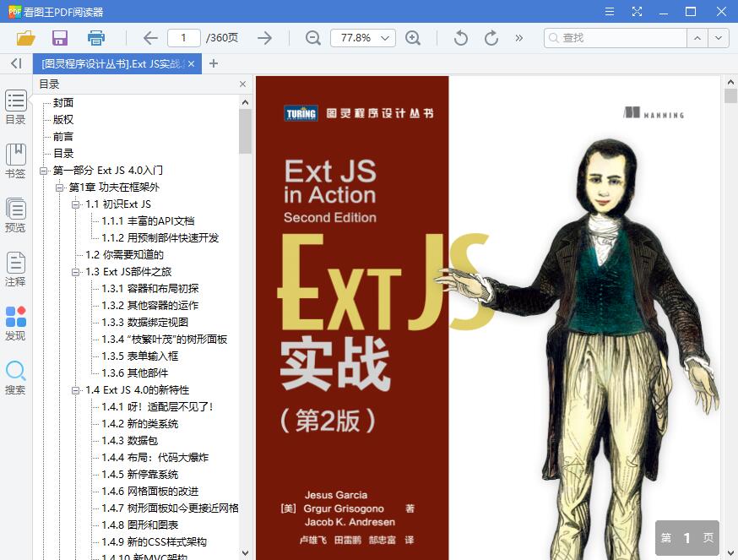Go to 1.1.1 丰富的API文档
The width and height of the screenshot is (738, 560).
tap(148, 221)
